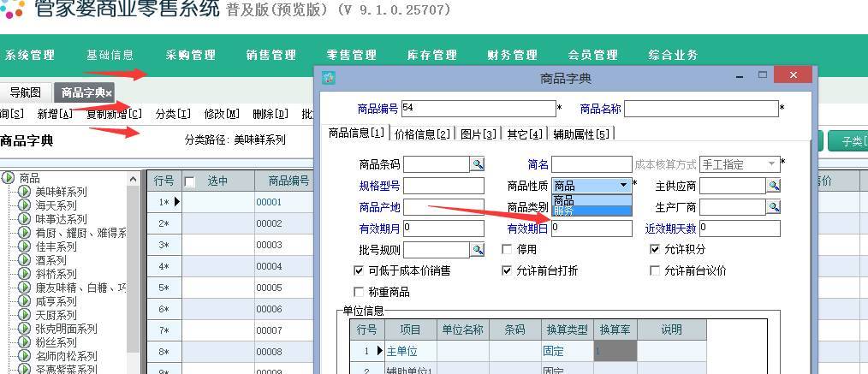Toggle the 允许积分 checkbox
Screen dimensions: 868x374
point(655,250)
